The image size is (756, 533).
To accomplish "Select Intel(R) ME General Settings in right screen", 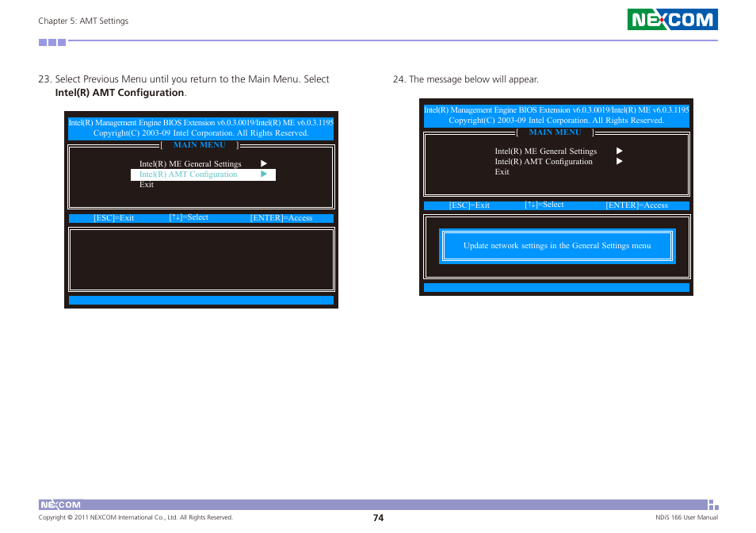I will (545, 151).
